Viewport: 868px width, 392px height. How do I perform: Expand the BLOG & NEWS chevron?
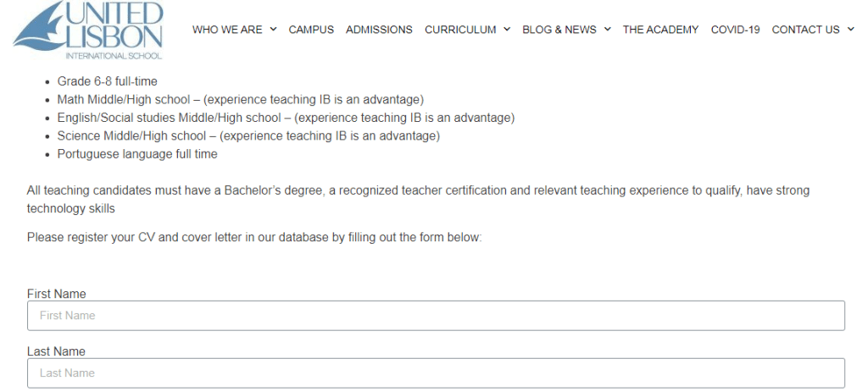click(607, 29)
